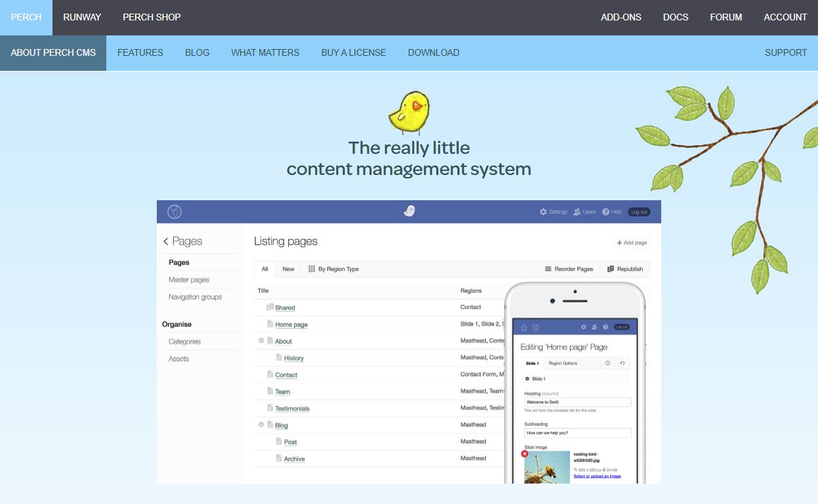Click the Shared page stack icon
The width and height of the screenshot is (818, 504).
pyautogui.click(x=270, y=307)
